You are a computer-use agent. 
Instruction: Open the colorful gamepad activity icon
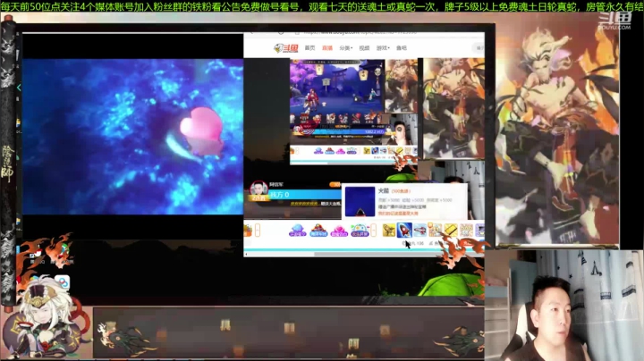360,231
